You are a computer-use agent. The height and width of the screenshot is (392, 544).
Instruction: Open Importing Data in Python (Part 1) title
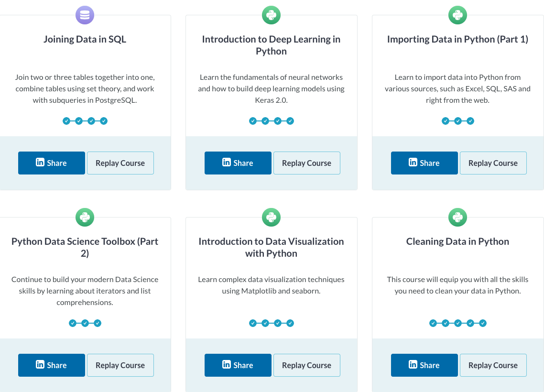(x=457, y=39)
